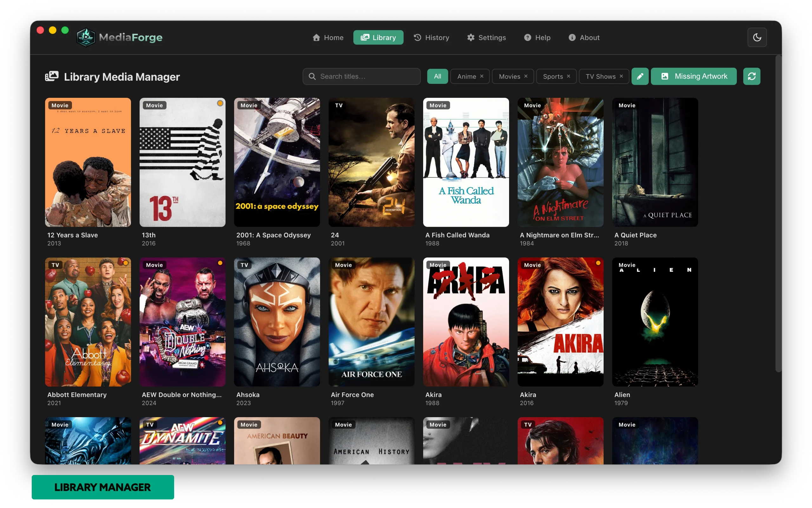Click the Library Media Manager heading icon

point(52,76)
